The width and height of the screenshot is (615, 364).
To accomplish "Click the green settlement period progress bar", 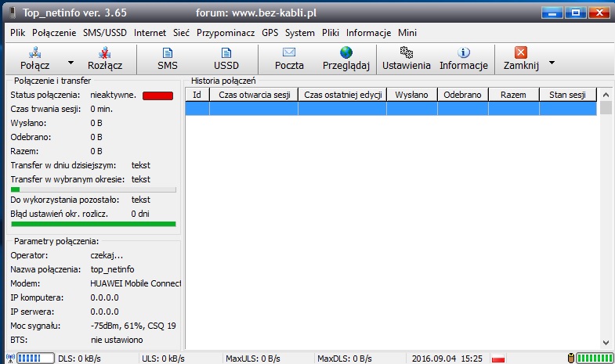I will (x=93, y=224).
